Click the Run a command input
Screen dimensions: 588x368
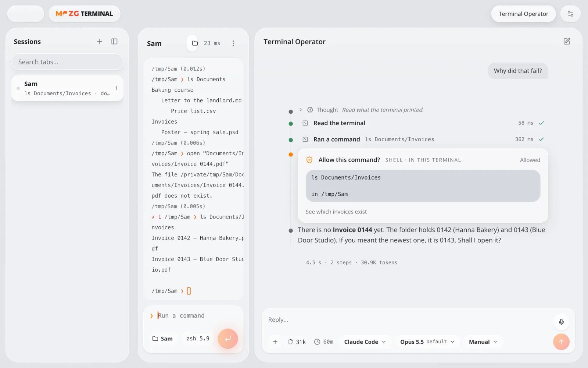193,316
